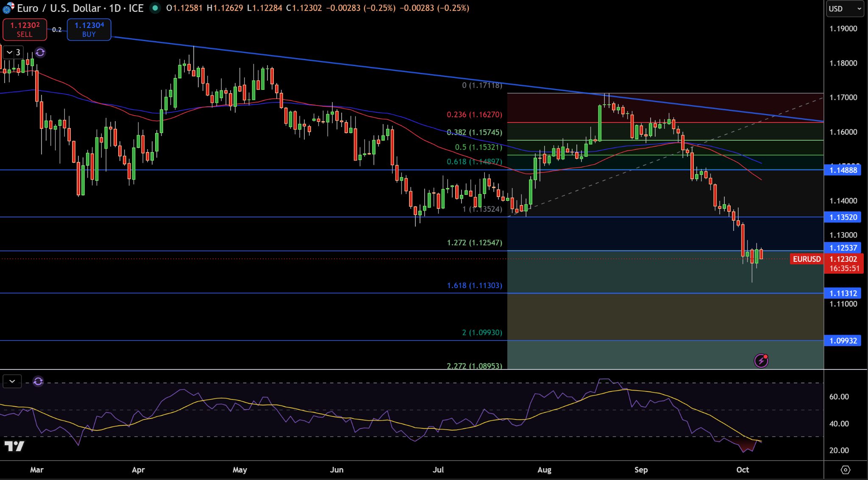Click the 0.5 (1.15321) Fibonacci label
The height and width of the screenshot is (480, 868).
(x=479, y=147)
